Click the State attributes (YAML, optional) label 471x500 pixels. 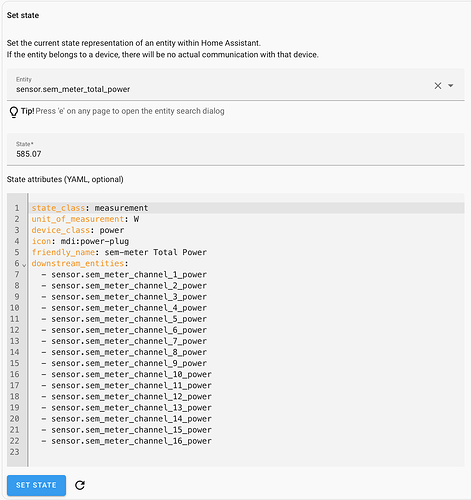click(x=65, y=179)
